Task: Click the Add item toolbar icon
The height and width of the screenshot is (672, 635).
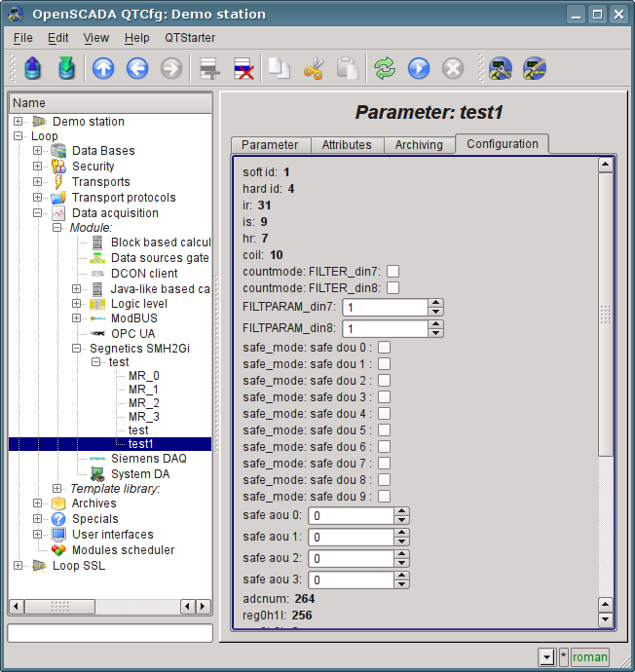Action: coord(207,68)
